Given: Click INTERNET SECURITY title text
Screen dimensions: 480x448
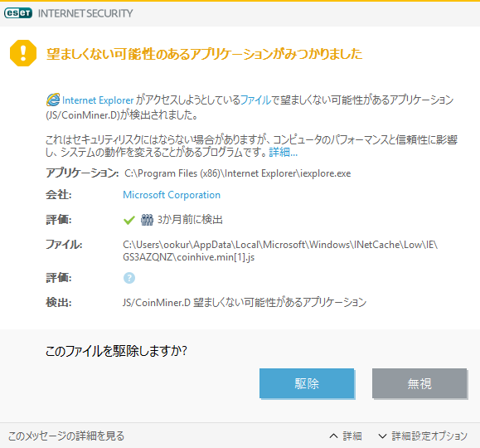Looking at the screenshot, I should click(x=85, y=13).
